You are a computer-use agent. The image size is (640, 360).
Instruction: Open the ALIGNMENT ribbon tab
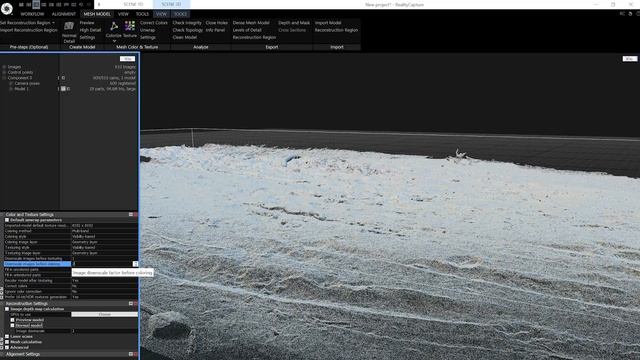64,14
